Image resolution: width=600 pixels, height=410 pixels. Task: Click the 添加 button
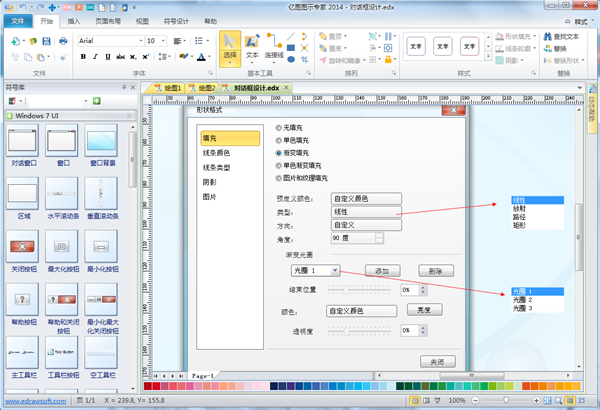coord(381,271)
